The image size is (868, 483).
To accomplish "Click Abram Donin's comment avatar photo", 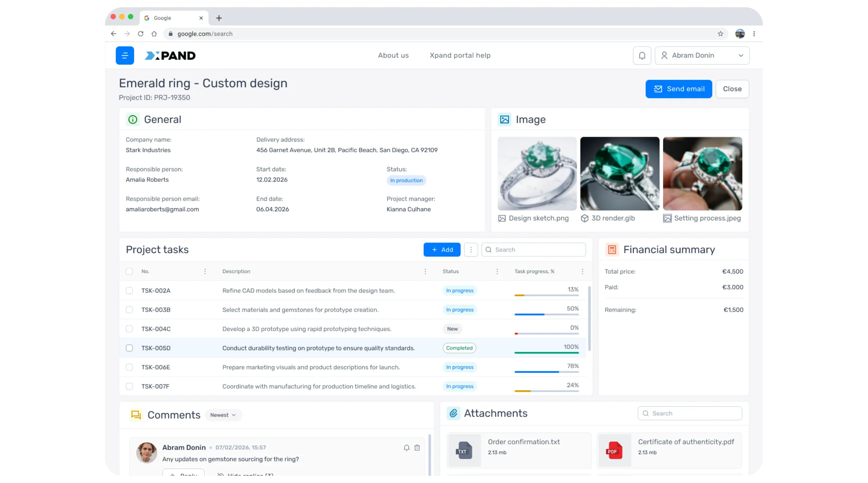I will click(147, 453).
